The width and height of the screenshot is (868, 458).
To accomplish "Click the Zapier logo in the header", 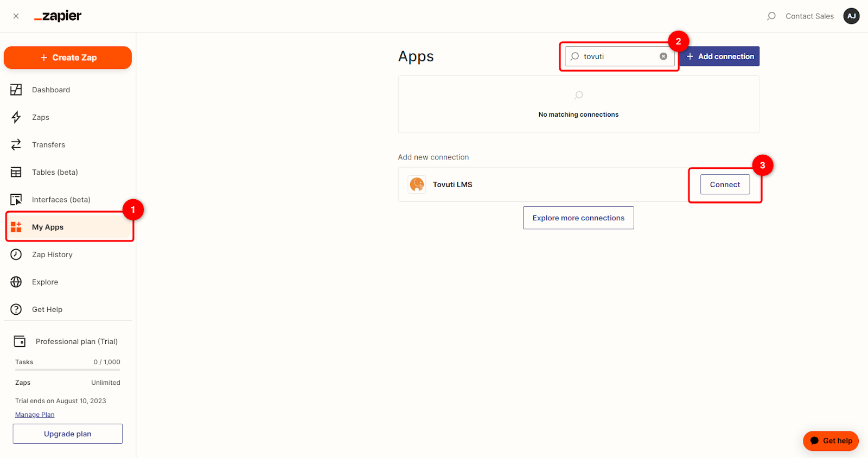I will click(x=58, y=16).
